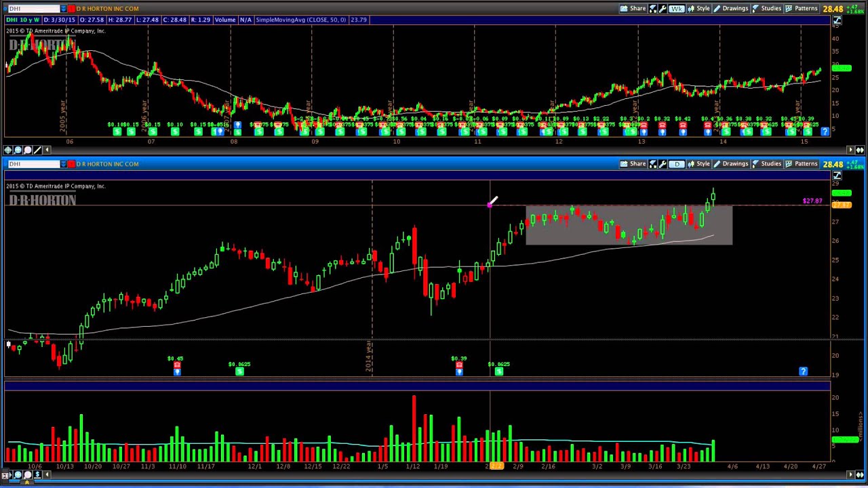Click 'Volume' label in upper info bar
The width and height of the screenshot is (868, 488).
(x=224, y=20)
